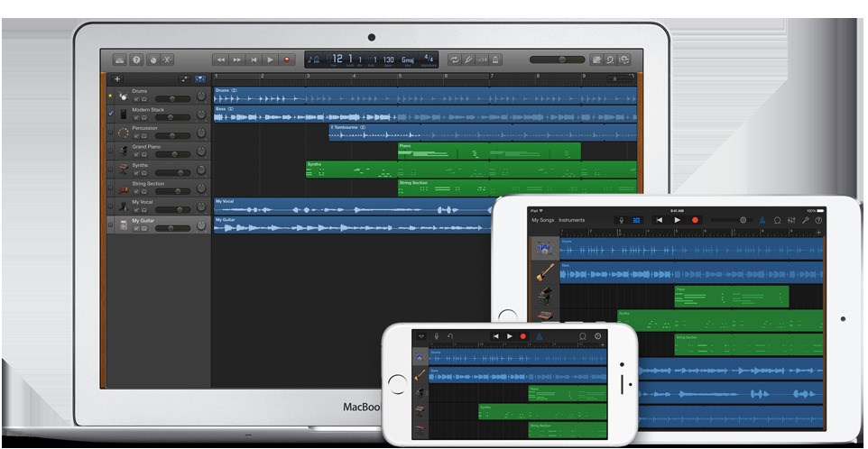Mute the Drums track on MacBook

136,99
